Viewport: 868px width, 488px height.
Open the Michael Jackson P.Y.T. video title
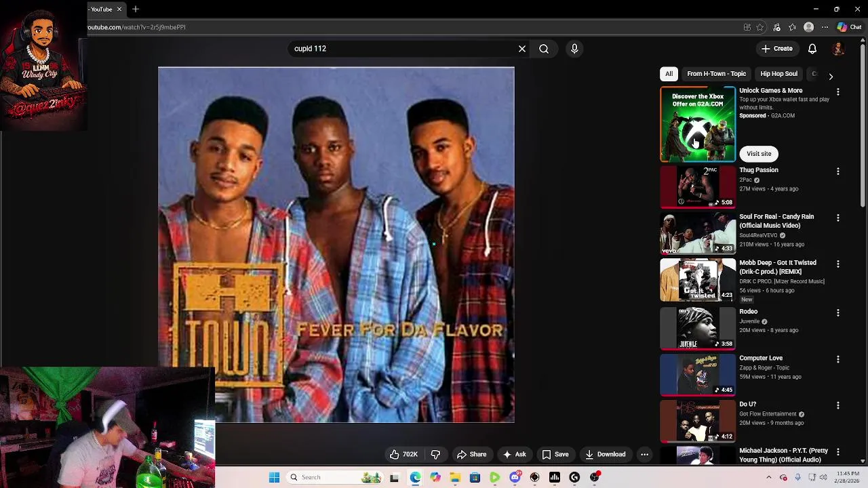tap(783, 455)
